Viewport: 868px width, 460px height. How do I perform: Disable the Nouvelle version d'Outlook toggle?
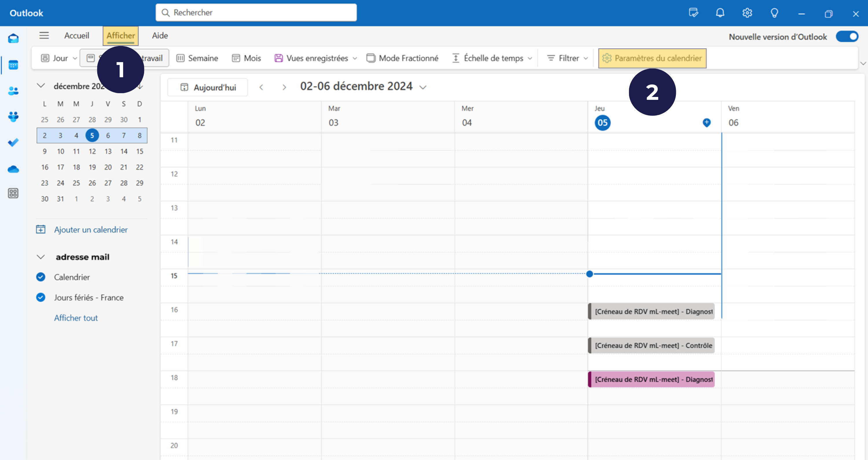(847, 36)
